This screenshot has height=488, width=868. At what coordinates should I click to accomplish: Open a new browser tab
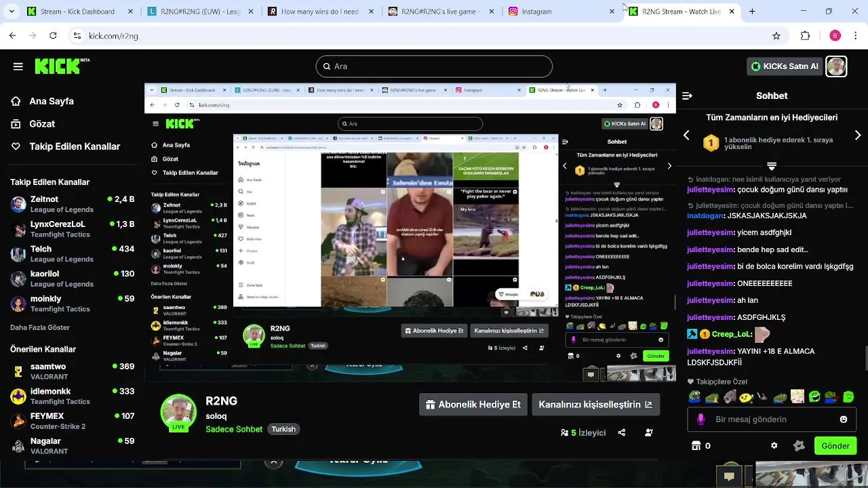coord(751,12)
